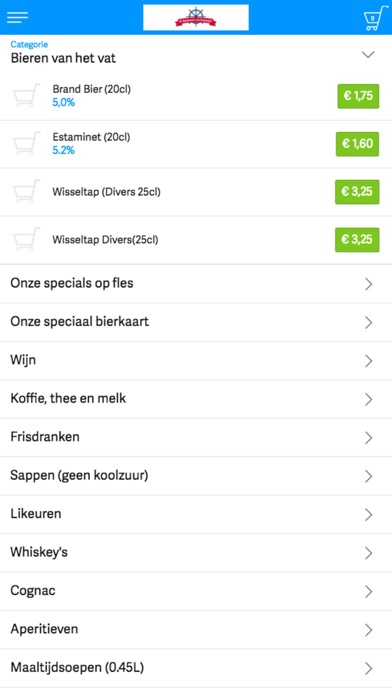
Task: Click € 3,25 button for Wisseltap (Divers 25cl)
Action: pos(357,192)
